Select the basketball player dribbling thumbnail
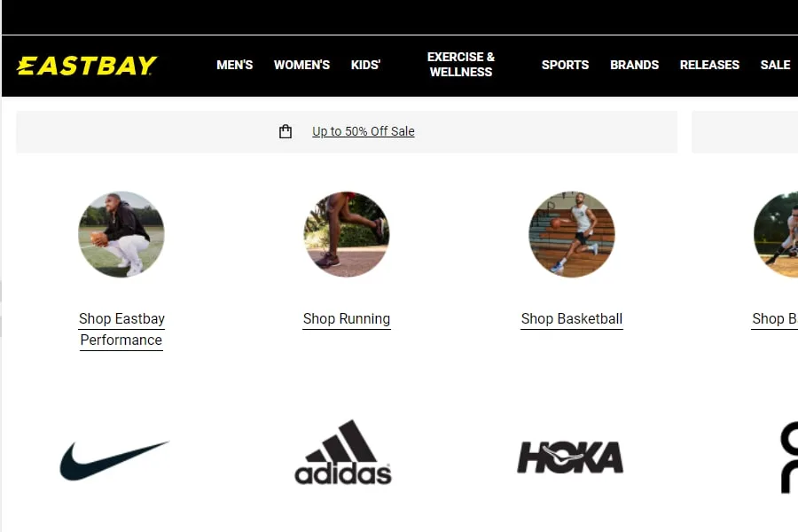Screen dimensions: 798x532 (572, 234)
